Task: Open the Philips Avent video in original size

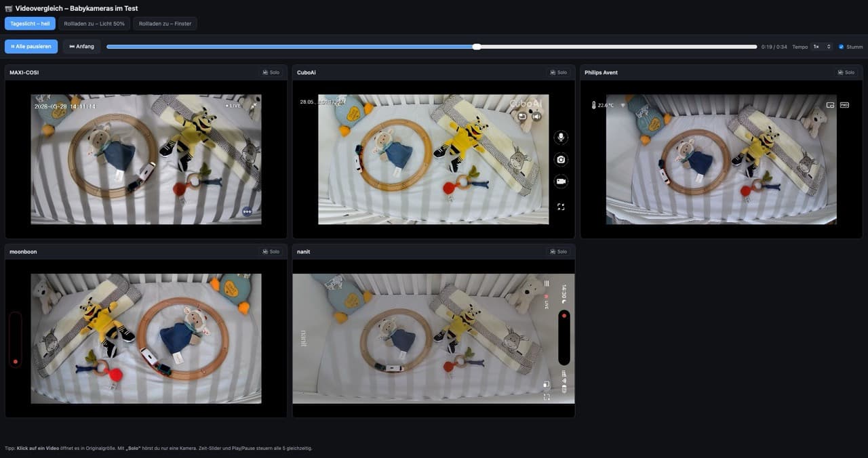Action: (x=721, y=159)
